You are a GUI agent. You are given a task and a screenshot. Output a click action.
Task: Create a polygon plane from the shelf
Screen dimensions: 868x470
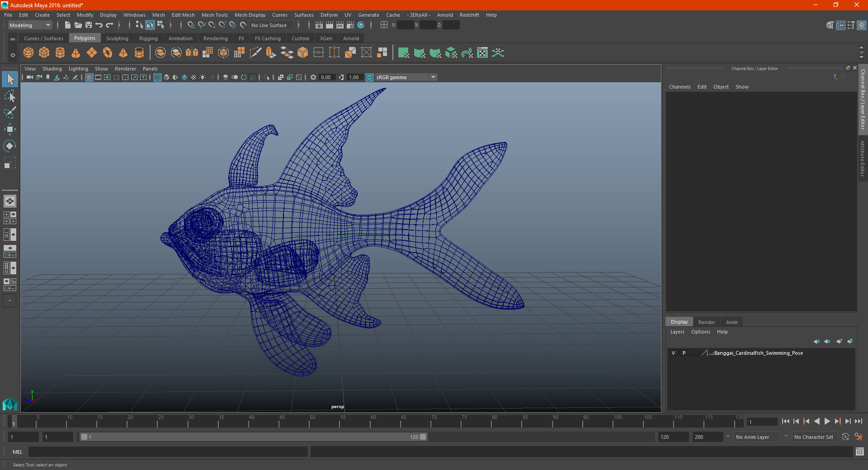[x=92, y=53]
